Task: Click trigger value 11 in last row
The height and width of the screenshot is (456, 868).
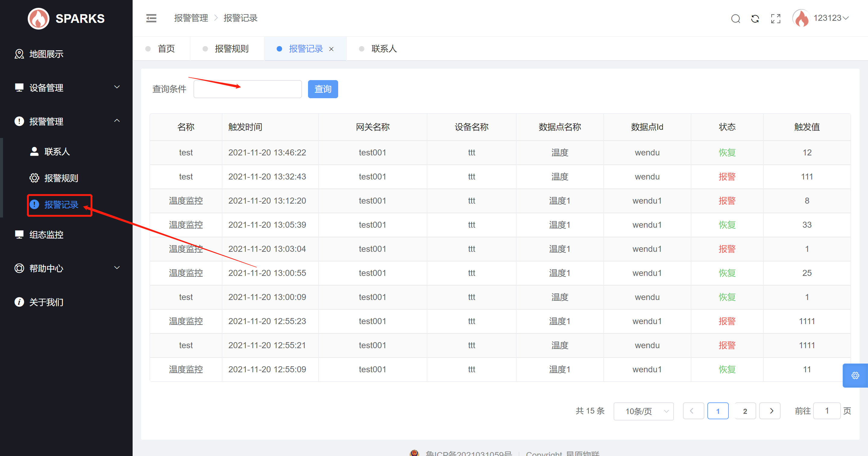Action: (807, 370)
